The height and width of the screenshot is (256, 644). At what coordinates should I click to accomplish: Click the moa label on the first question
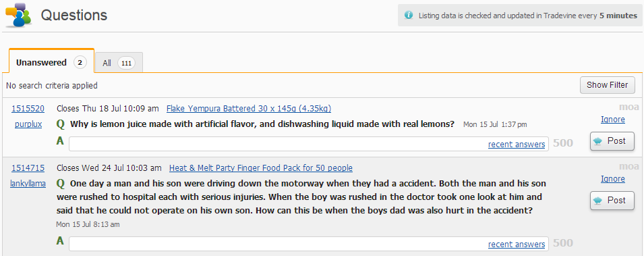point(628,107)
